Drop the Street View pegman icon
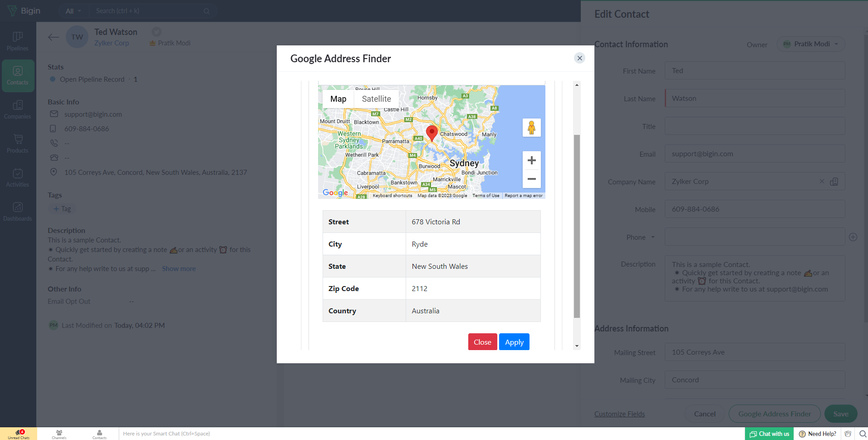The width and height of the screenshot is (868, 440). (531, 128)
